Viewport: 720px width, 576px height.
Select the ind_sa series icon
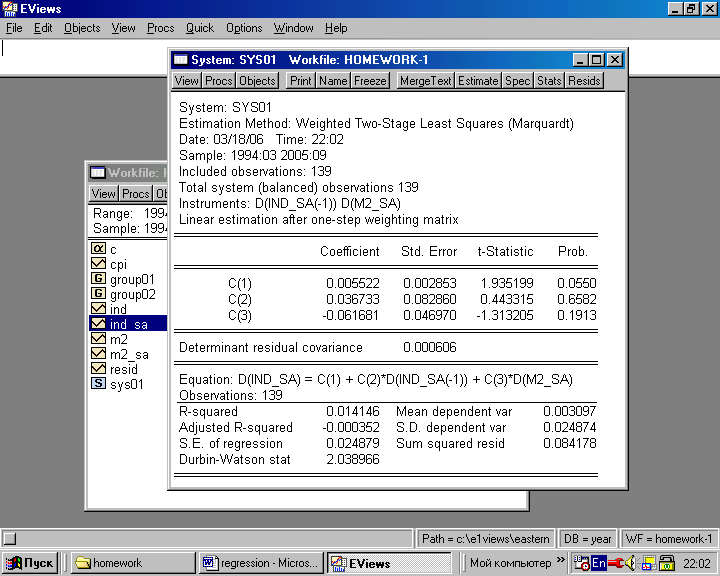click(x=98, y=324)
